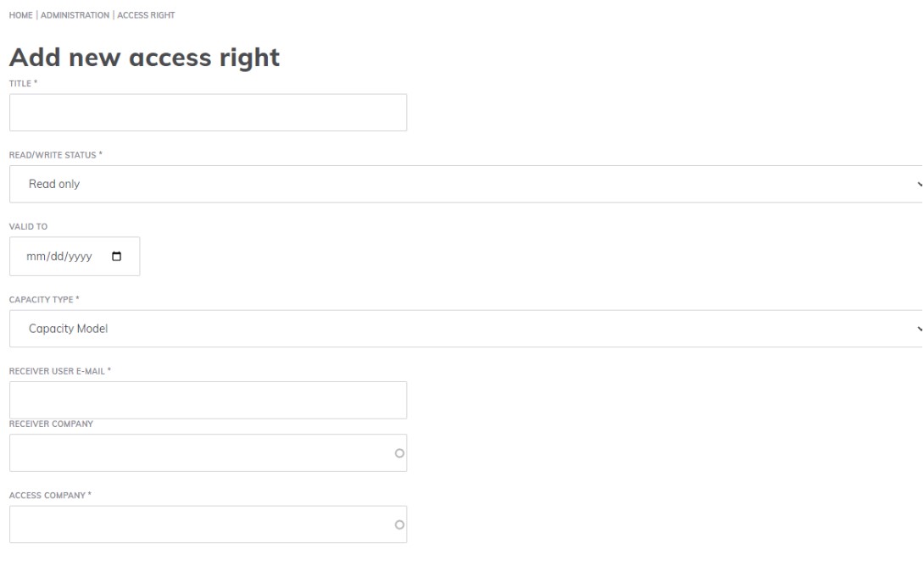Open the Read/Write Status dropdown

tap(424, 184)
